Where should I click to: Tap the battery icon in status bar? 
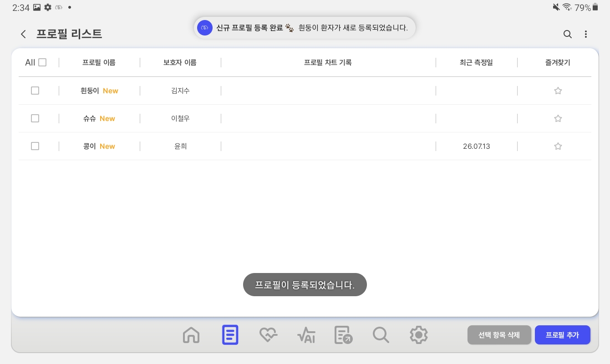pyautogui.click(x=595, y=7)
